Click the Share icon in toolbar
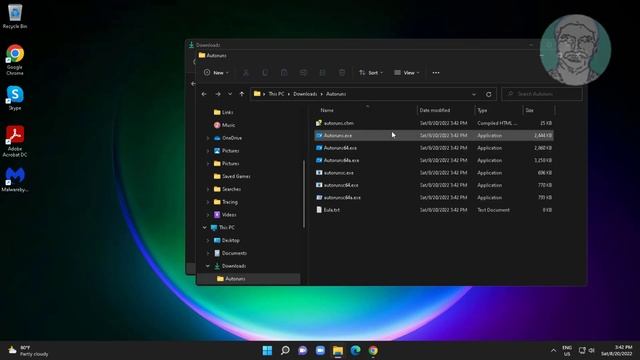The image size is (640, 360). click(x=322, y=73)
